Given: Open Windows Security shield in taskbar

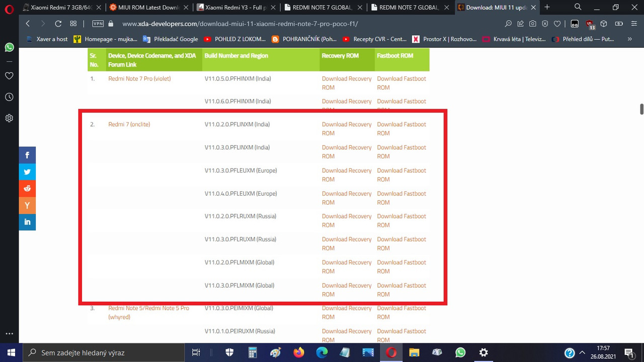Looking at the screenshot, I should pos(229,352).
